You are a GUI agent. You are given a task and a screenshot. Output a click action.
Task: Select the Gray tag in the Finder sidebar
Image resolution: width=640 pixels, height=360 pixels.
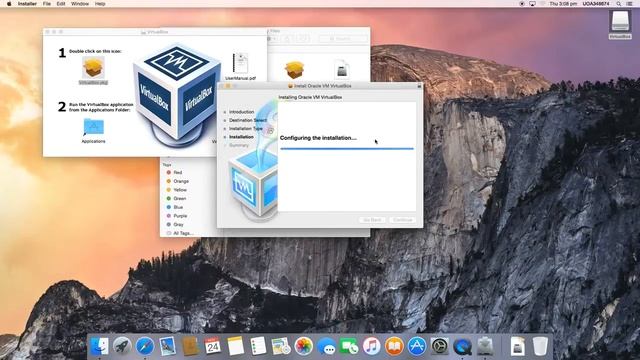click(178, 224)
